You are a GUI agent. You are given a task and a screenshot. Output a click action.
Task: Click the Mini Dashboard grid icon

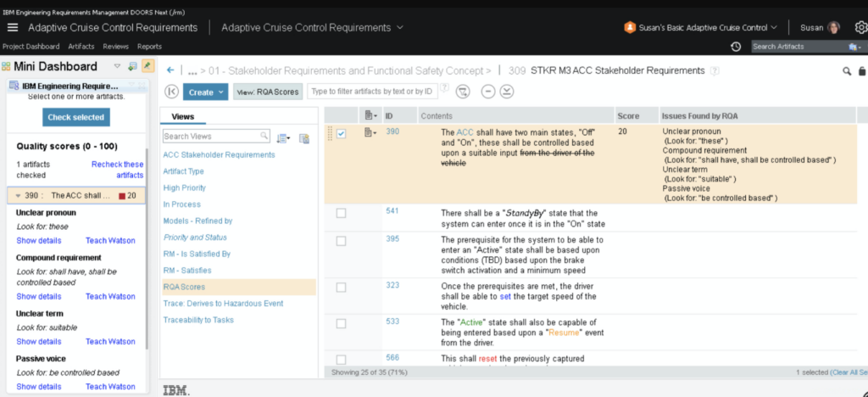coord(6,66)
